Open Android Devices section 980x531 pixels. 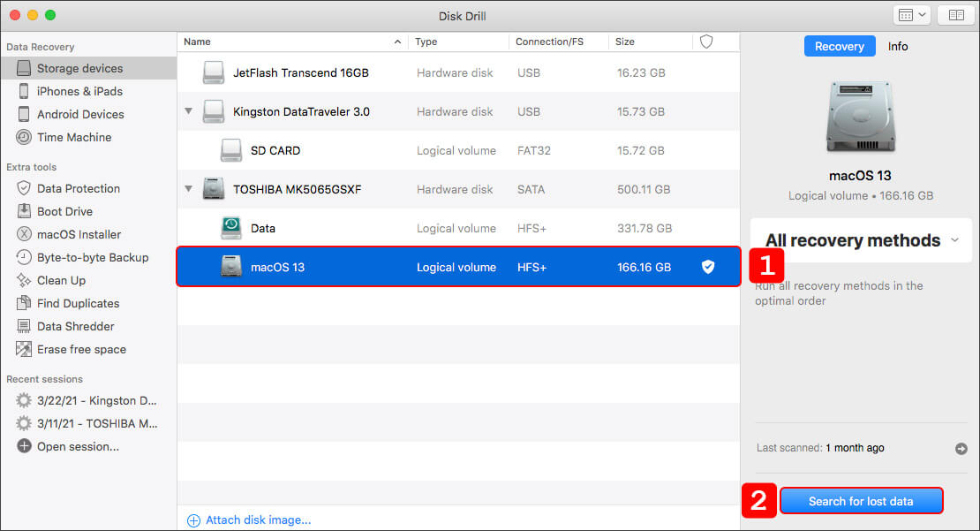pyautogui.click(x=80, y=115)
